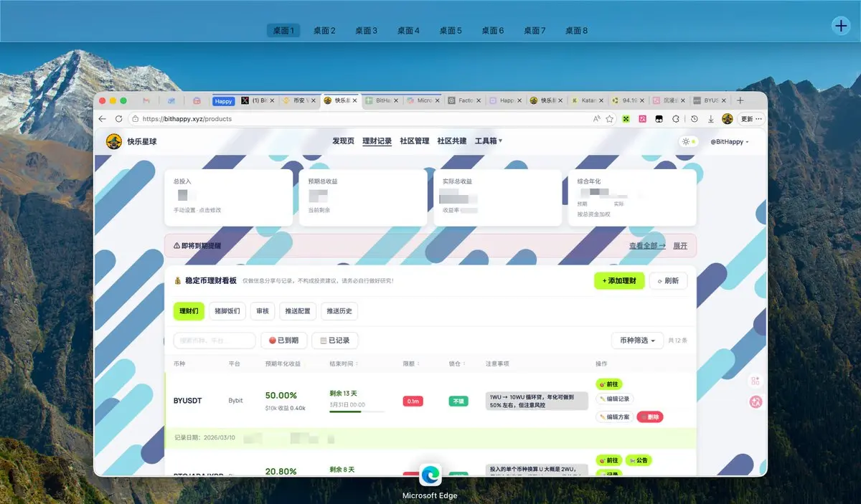The image size is (861, 504).
Task: Open the read aloud icon in address bar
Action: click(596, 119)
